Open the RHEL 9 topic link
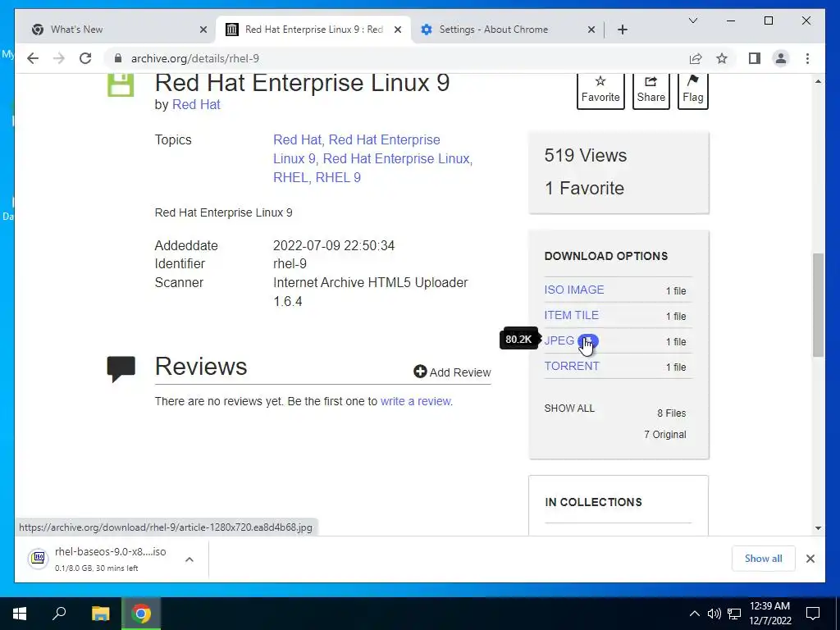Viewport: 840px width, 630px height. 338,177
